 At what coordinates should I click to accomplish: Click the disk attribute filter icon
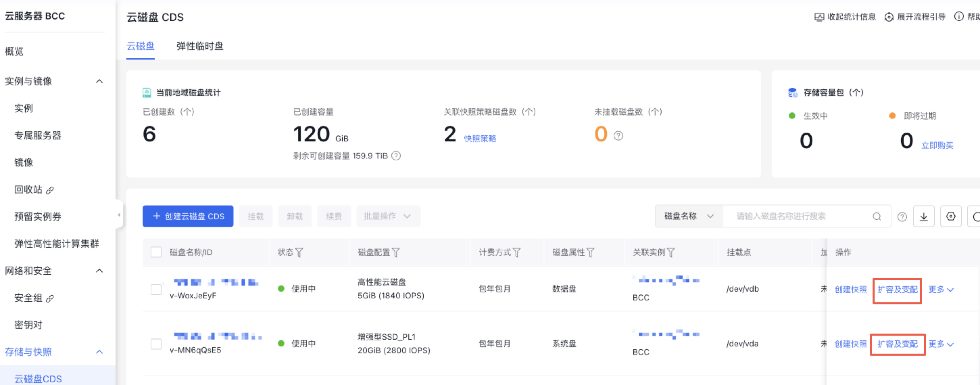[x=590, y=252]
